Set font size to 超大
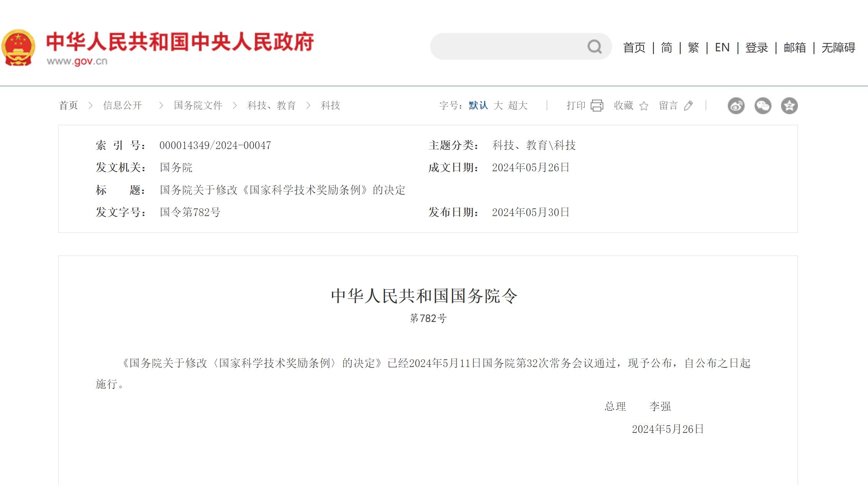Viewport: 868px width, 485px height. point(518,105)
